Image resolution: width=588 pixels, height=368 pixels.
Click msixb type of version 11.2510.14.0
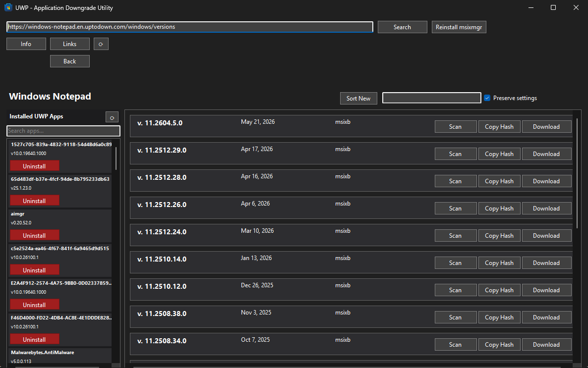pyautogui.click(x=343, y=258)
